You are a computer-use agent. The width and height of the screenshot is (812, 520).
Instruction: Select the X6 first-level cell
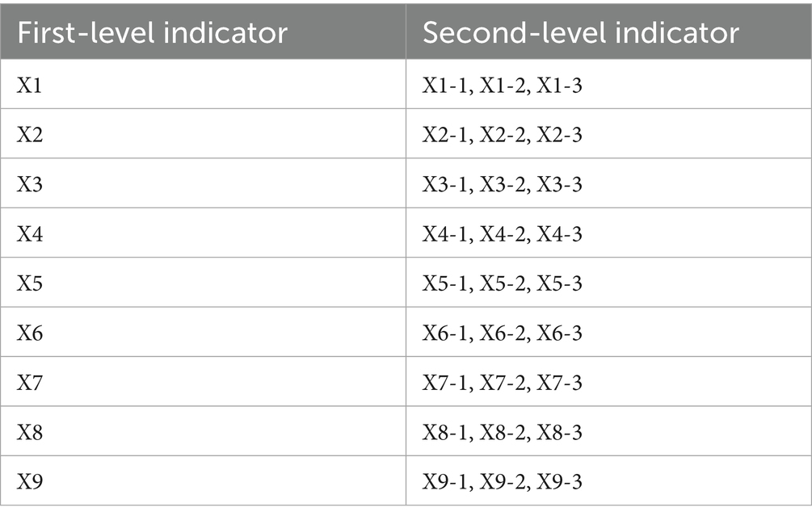tap(30, 333)
